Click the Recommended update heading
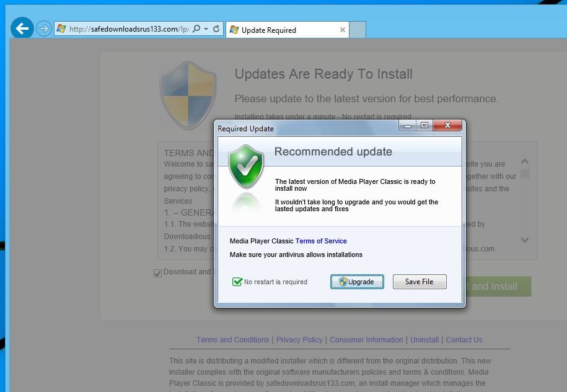 333,152
